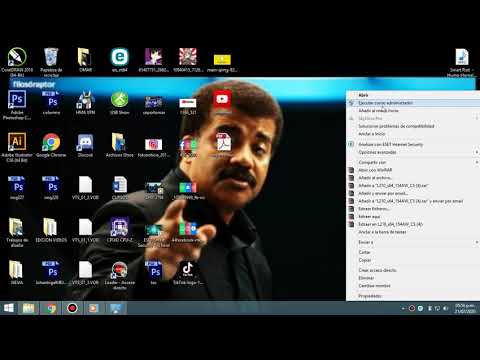The width and height of the screenshot is (480, 360).
Task: Select the Archivos Otros folder
Action: coord(119,142)
